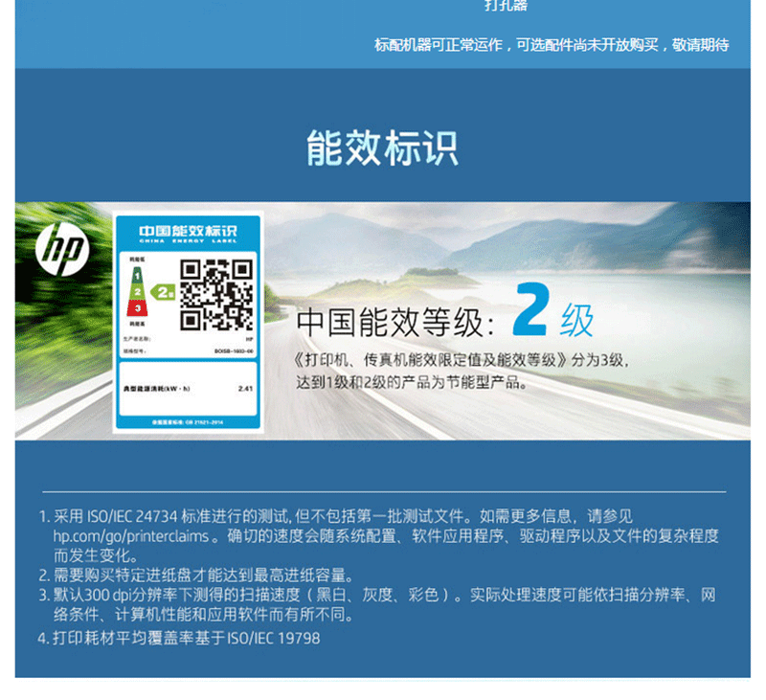Click the HP logo on the banner
This screenshot has width=766, height=700.
61,252
